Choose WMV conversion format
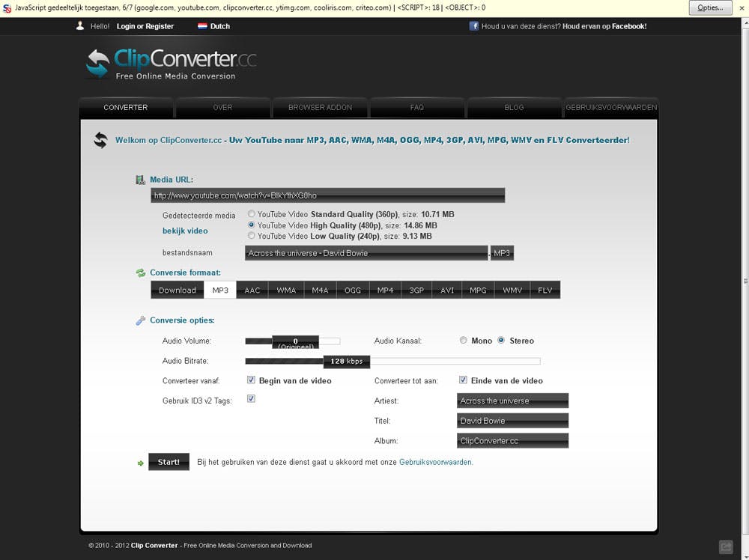 tap(512, 290)
